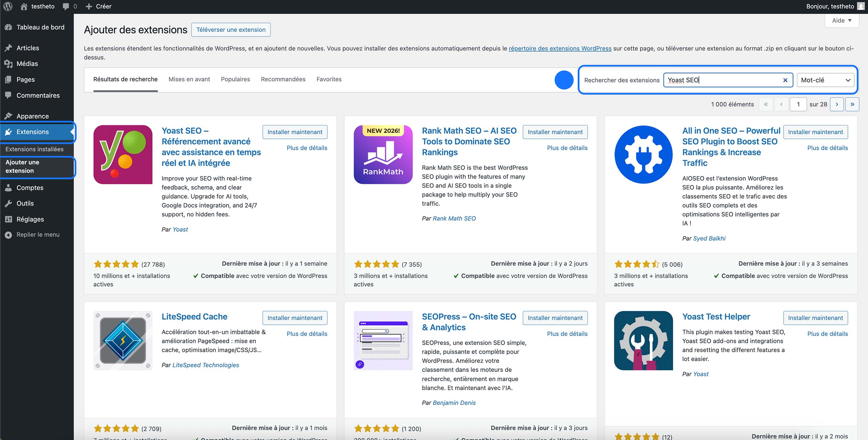868x440 pixels.
Task: Select the Comptes users icon
Action: 8,187
